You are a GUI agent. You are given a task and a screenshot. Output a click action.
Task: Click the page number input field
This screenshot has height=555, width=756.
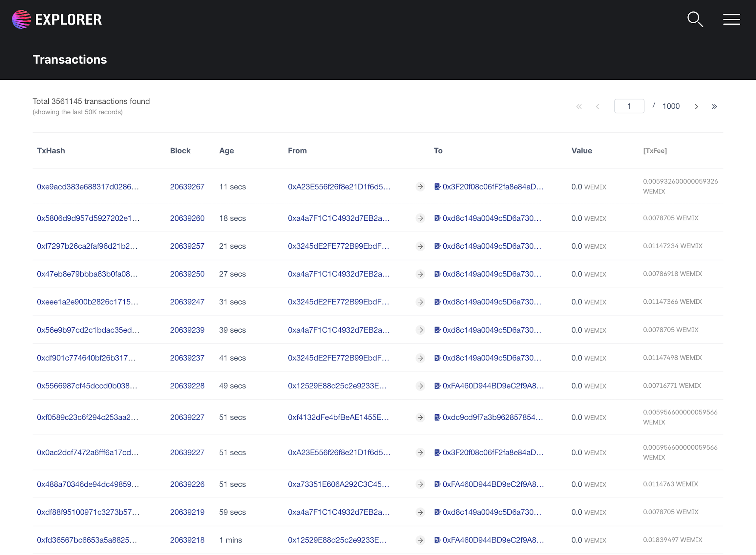point(629,106)
